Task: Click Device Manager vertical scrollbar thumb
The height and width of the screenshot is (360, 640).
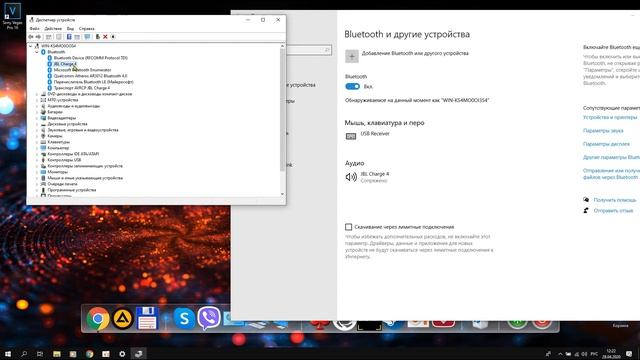Action: point(282,110)
